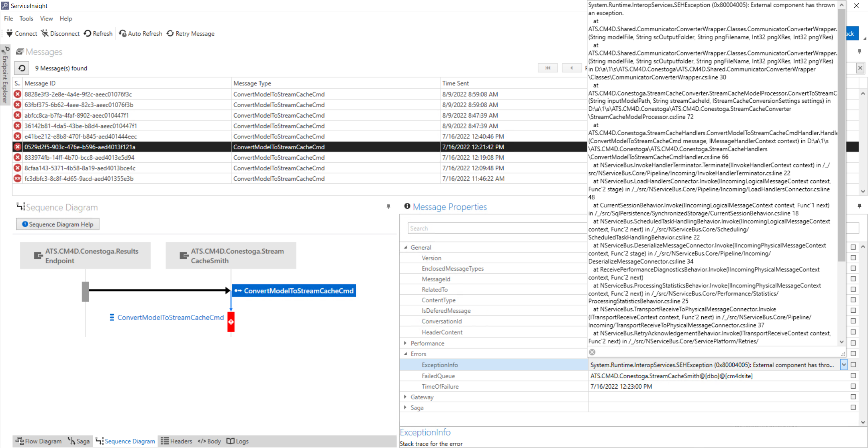The image size is (868, 448).
Task: Click the Connect plug icon
Action: click(10, 34)
